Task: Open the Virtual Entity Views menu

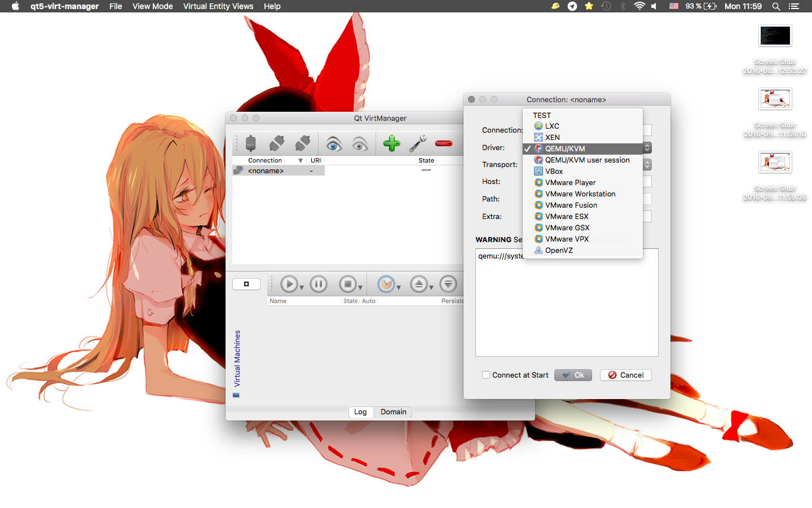Action: [218, 6]
